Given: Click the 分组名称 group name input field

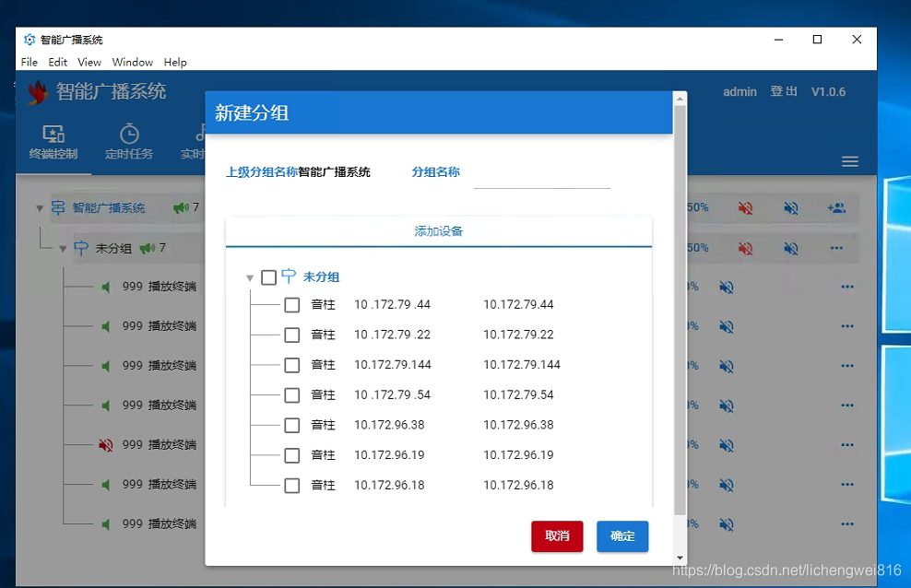Looking at the screenshot, I should pyautogui.click(x=541, y=178).
